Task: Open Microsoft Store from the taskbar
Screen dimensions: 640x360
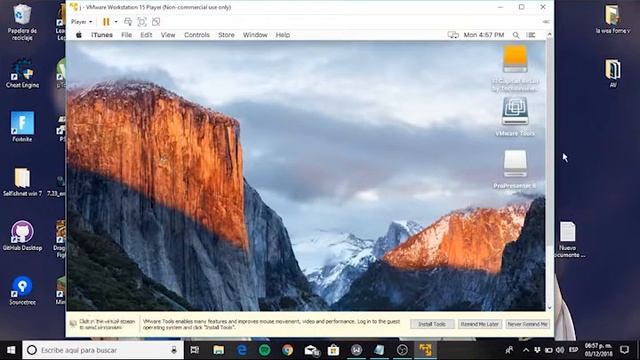Action: [334, 350]
